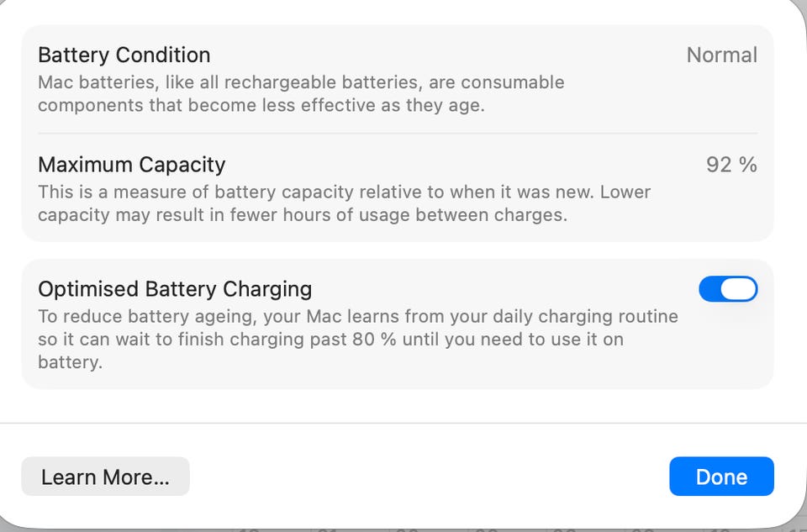This screenshot has width=807, height=532.
Task: Click the Maximum Capacity heading
Action: tap(132, 164)
